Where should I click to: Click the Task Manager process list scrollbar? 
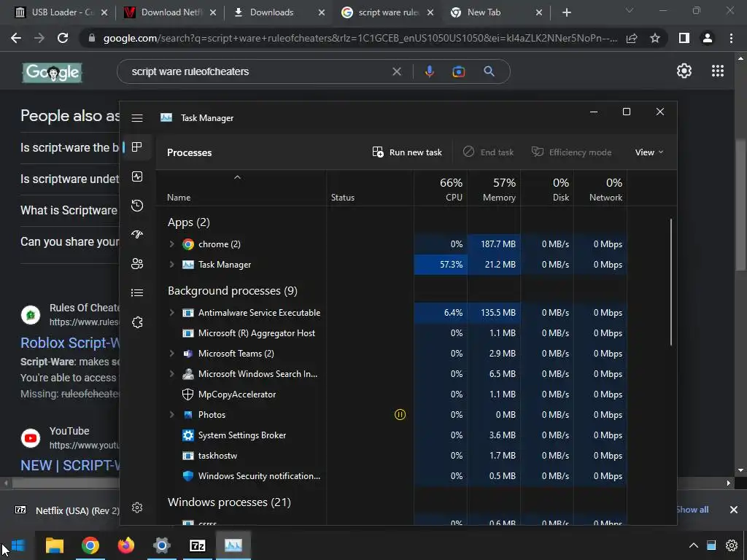coord(671,282)
